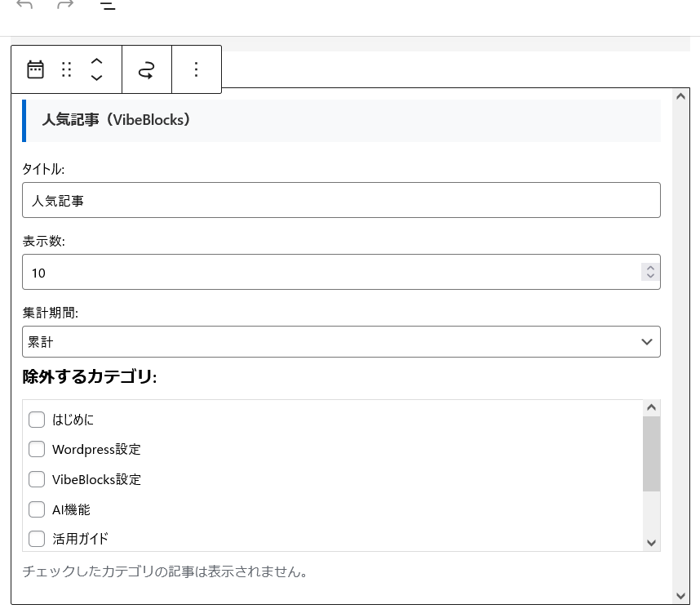Move block down with chevron
Viewport: 700px width, 609px height.
96,78
